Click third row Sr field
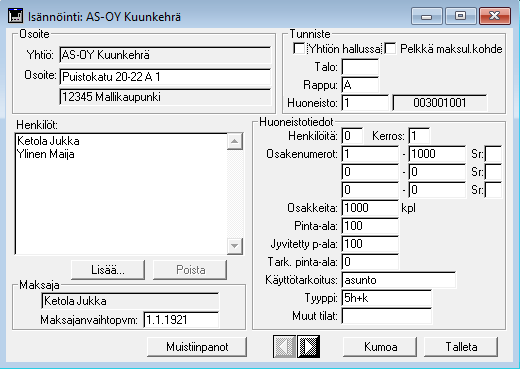 click(493, 190)
